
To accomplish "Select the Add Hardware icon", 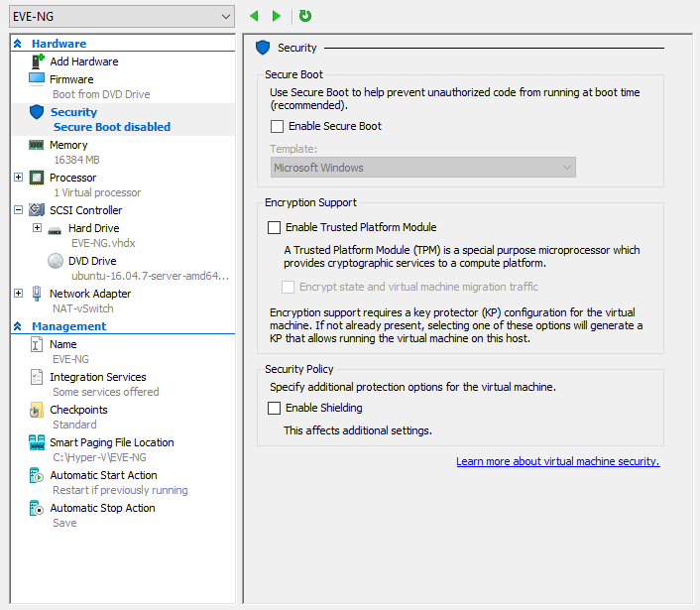I will coord(38,61).
